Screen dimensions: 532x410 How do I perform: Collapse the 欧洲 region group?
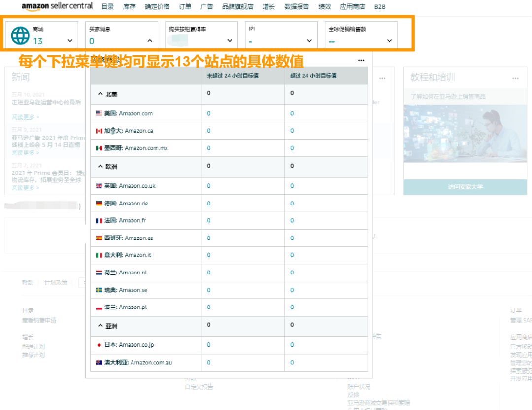100,166
